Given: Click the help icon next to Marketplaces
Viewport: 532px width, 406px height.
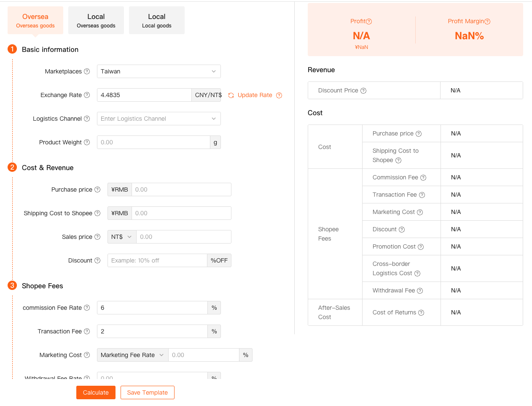Looking at the screenshot, I should 87,71.
